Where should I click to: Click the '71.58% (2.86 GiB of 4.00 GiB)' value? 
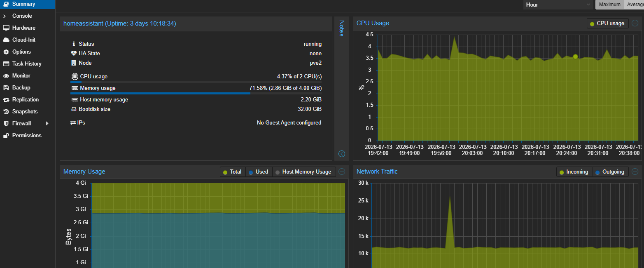tap(285, 88)
